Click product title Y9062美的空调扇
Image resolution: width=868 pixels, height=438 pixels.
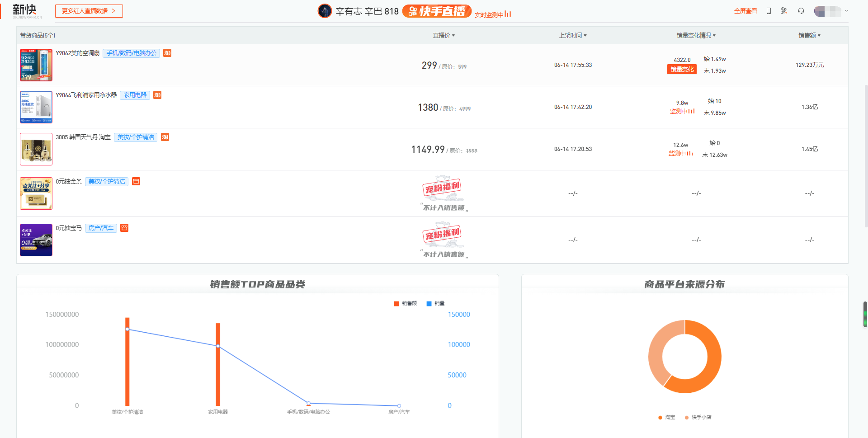78,53
